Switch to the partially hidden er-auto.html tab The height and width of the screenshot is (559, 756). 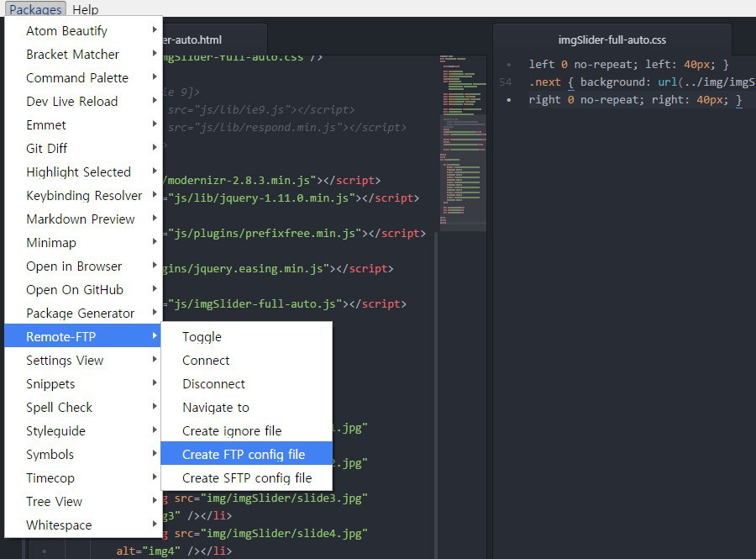click(214, 40)
